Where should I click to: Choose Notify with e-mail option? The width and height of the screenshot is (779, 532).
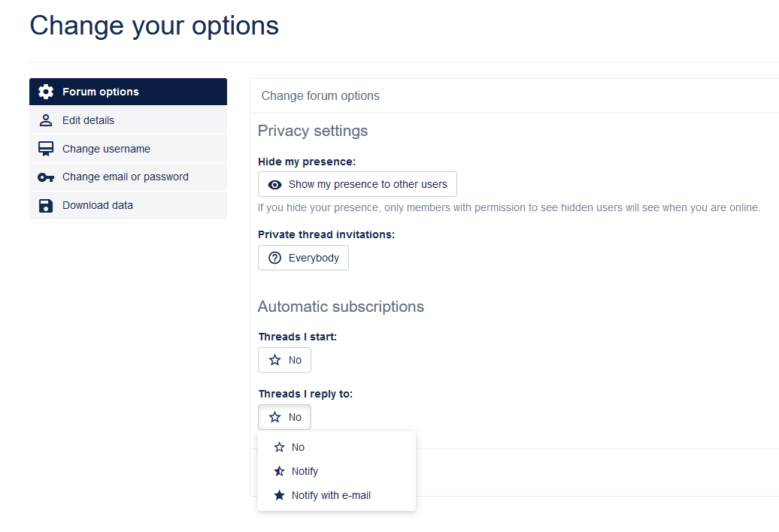(x=331, y=495)
